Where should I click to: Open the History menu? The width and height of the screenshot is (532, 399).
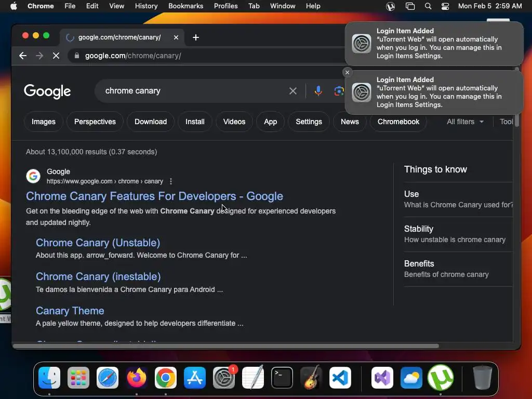click(x=146, y=6)
